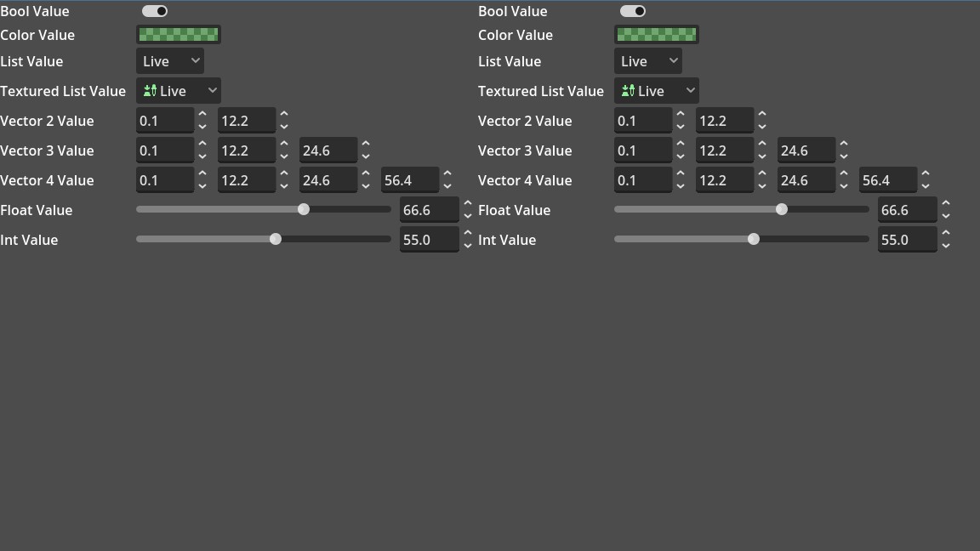This screenshot has height=551, width=980.
Task: Click left Vector 3 Value first field 0.1
Action: (x=165, y=151)
